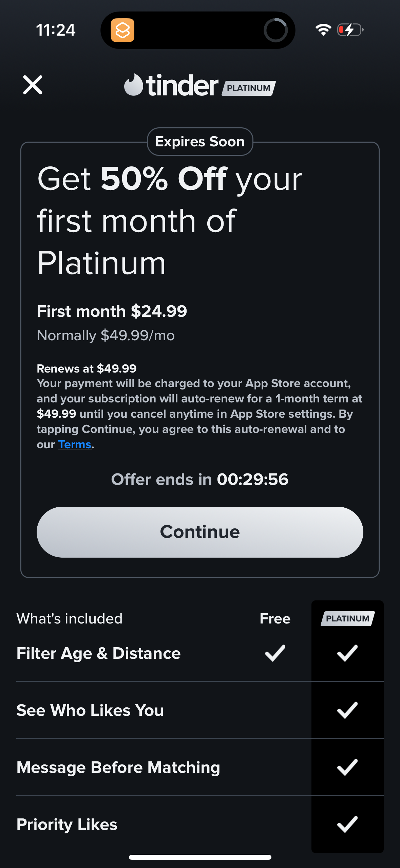The width and height of the screenshot is (400, 868).
Task: Tap Platinum checkmark for Filter Age & Distance
Action: point(347,653)
